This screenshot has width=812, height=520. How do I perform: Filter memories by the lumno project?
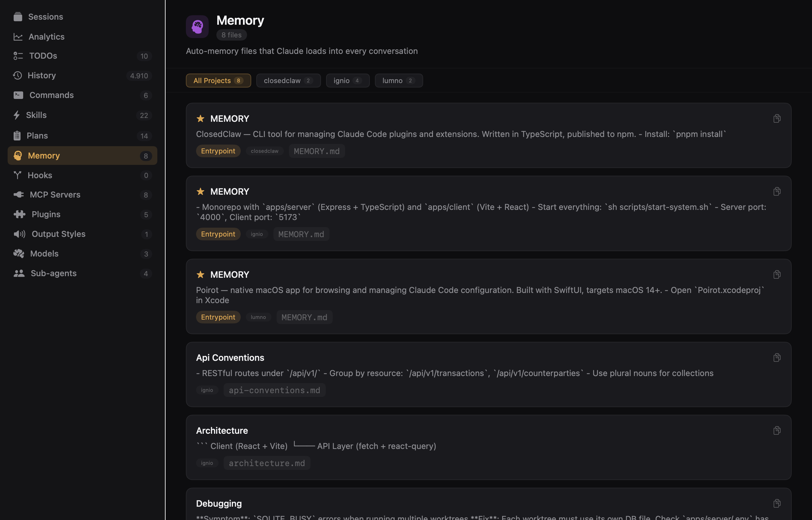[x=399, y=80]
